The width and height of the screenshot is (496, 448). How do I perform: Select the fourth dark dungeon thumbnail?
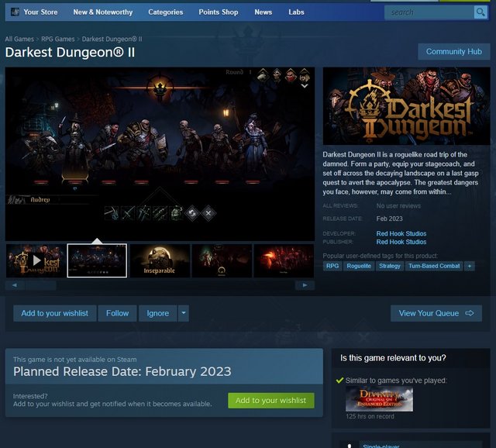tap(222, 260)
